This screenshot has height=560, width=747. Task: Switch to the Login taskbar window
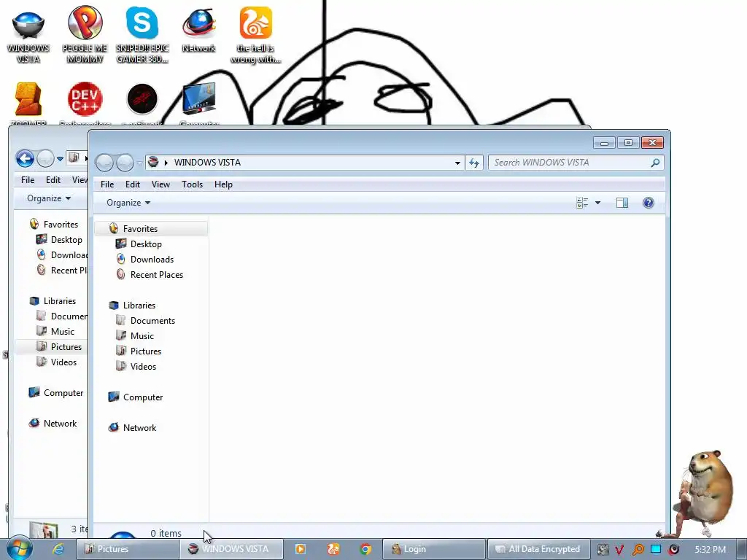pyautogui.click(x=433, y=549)
